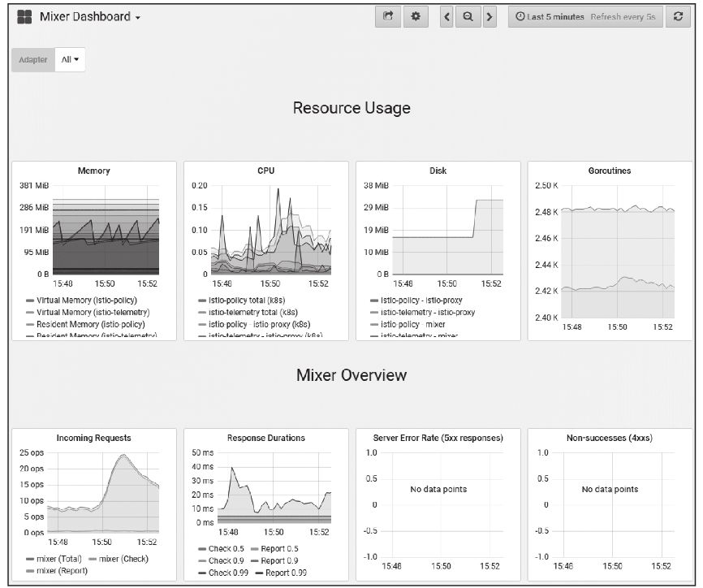
Task: Click the Grafana dashboard grid icon
Action: [x=24, y=17]
